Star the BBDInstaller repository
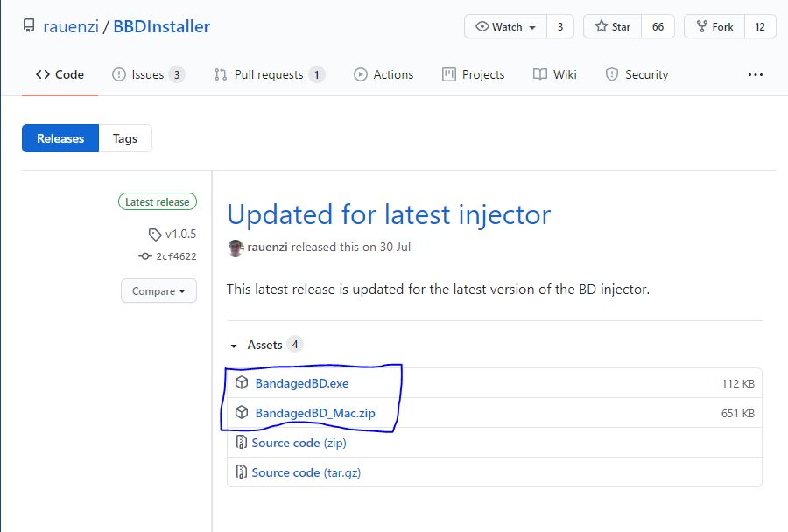Viewport: 788px width, 532px height. coord(612,27)
